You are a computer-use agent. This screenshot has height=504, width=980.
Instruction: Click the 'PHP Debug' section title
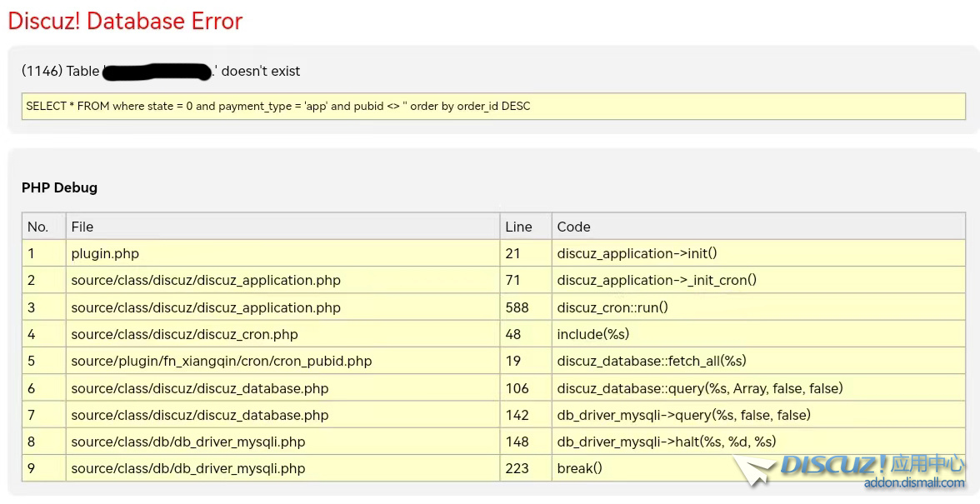pos(59,187)
